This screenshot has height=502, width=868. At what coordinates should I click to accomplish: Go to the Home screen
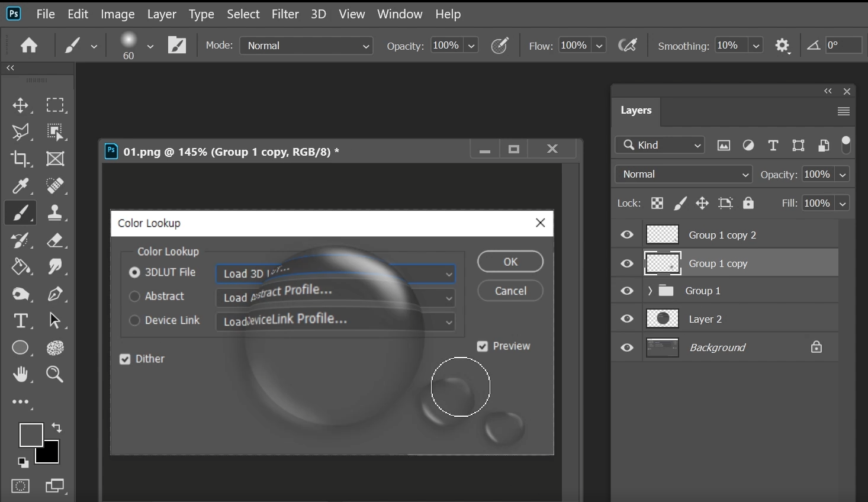click(x=28, y=46)
